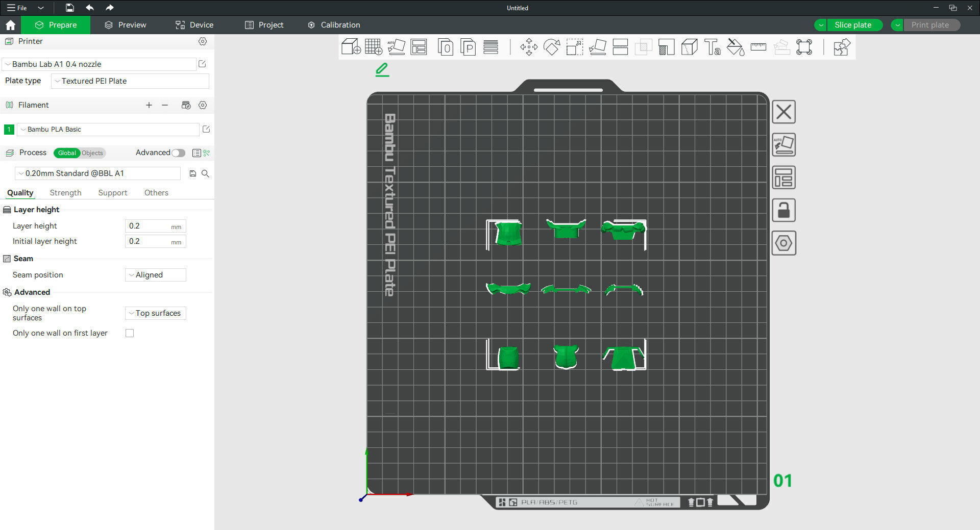Open the Assembly view puzzle icon
980x530 pixels.
842,47
